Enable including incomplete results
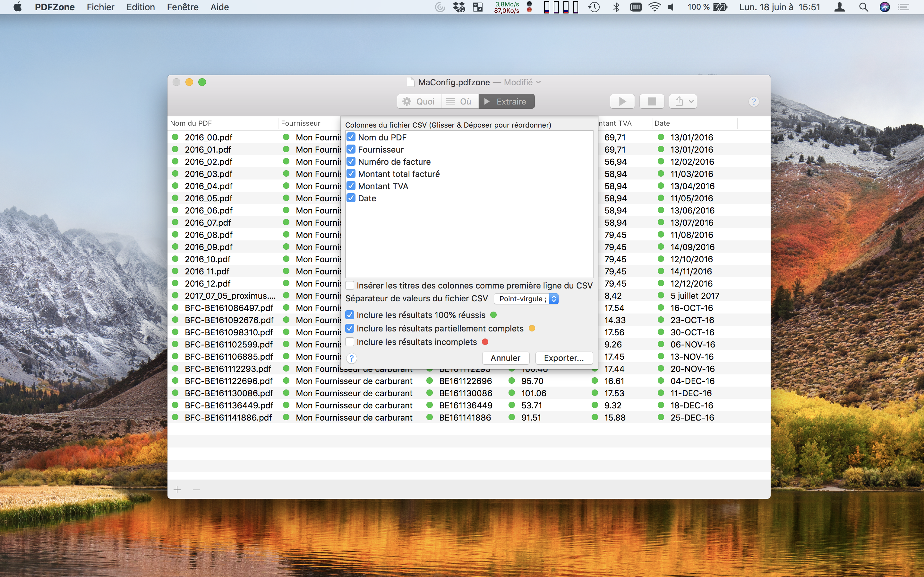 tap(350, 342)
